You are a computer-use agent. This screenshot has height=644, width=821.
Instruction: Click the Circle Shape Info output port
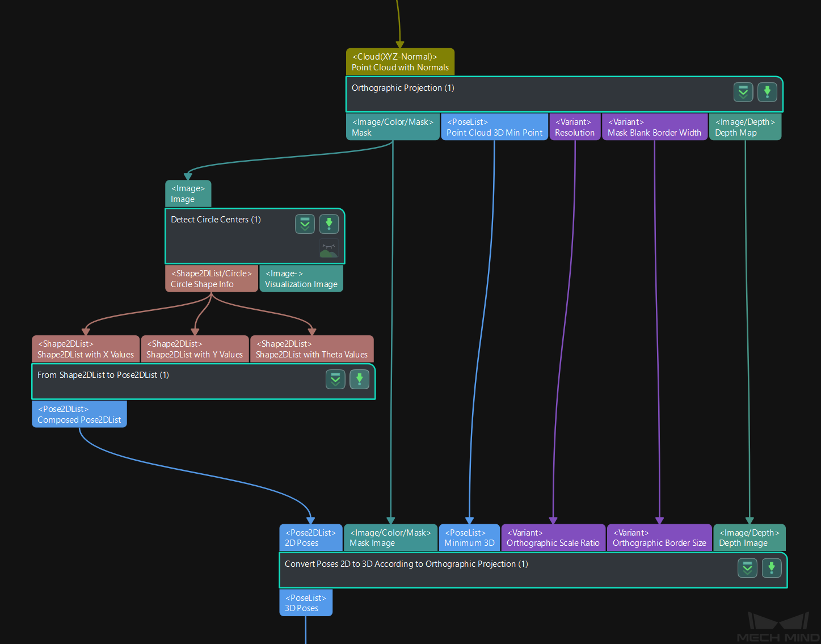(x=211, y=279)
